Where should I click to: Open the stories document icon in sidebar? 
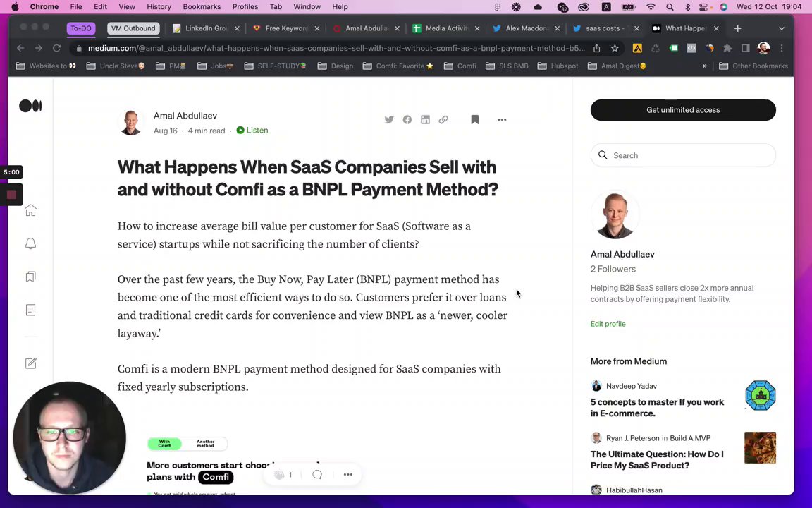coord(30,310)
